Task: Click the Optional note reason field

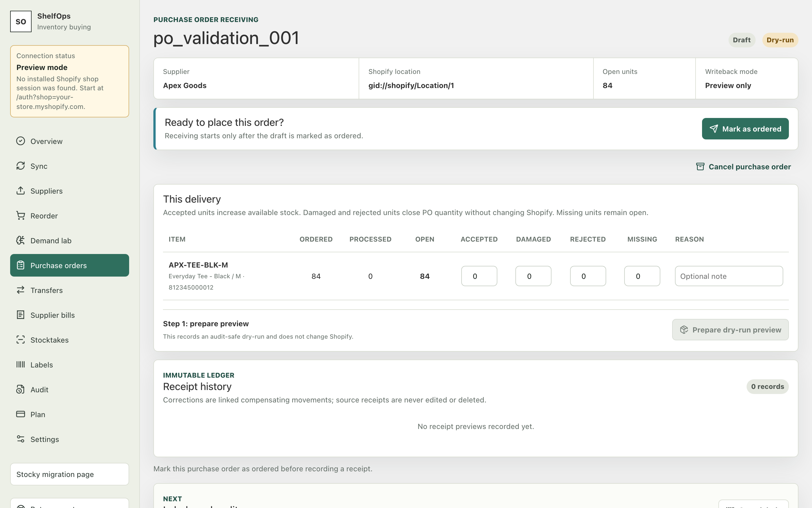Action: tap(729, 276)
